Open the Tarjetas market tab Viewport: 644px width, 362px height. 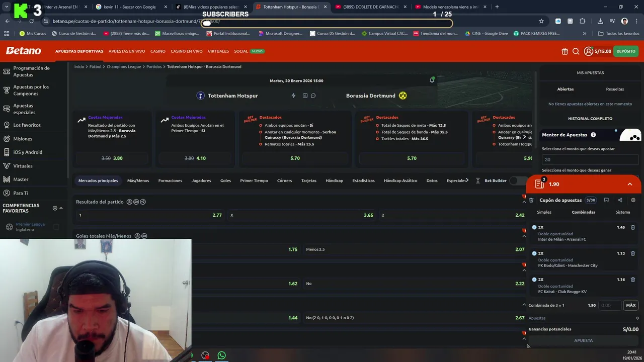309,180
